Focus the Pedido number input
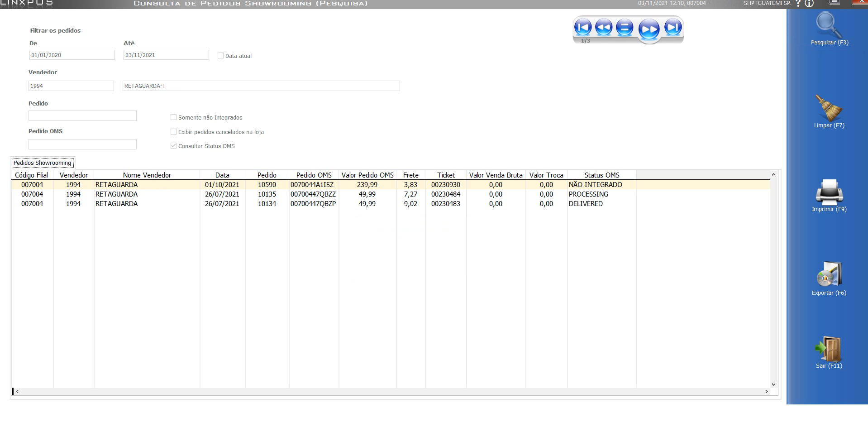Screen dimensions: 868x423 click(82, 116)
